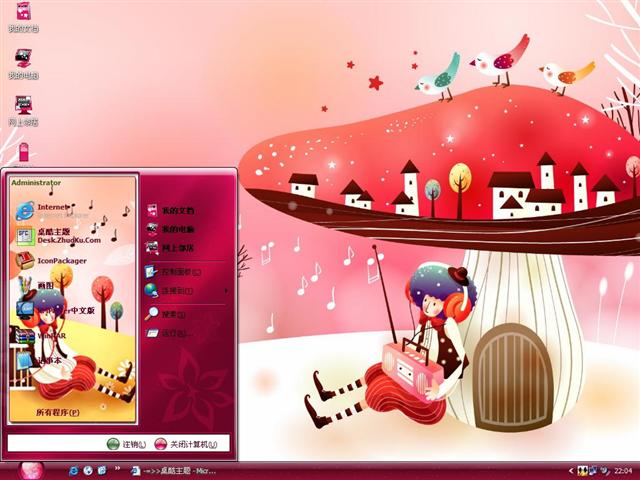Image resolution: width=640 pixels, height=480 pixels.
Task: Open the monitor-icon 中文版 program entry
Action: [56, 310]
